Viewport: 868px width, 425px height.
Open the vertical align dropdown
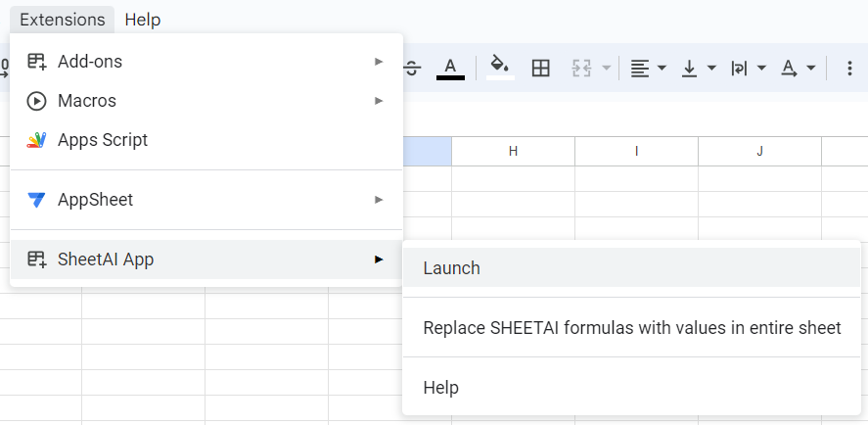tap(699, 69)
